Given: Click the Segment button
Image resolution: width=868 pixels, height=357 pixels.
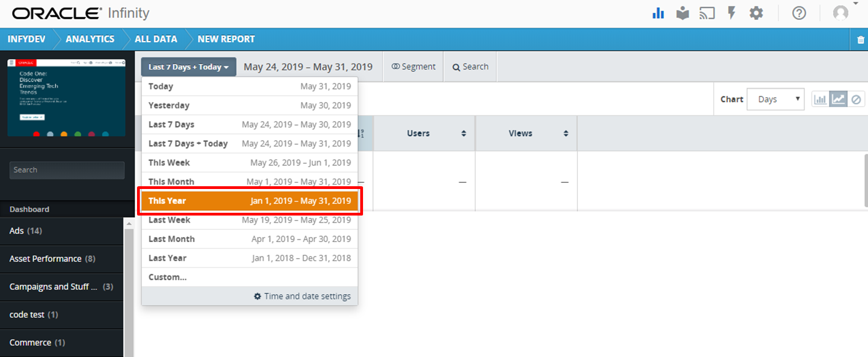Looking at the screenshot, I should tap(414, 67).
